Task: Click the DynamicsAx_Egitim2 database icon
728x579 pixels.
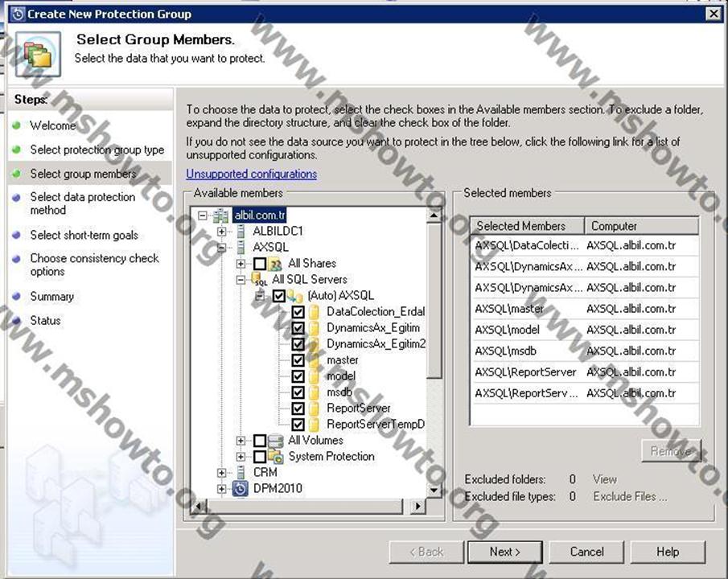Action: coord(315,344)
